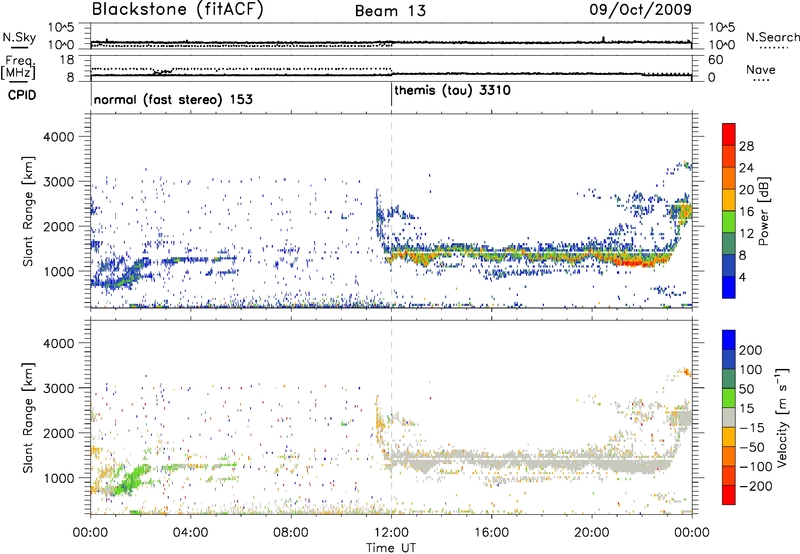This screenshot has width=800, height=554.
Task: Click the 'N.Search' legend label
Action: tap(772, 37)
